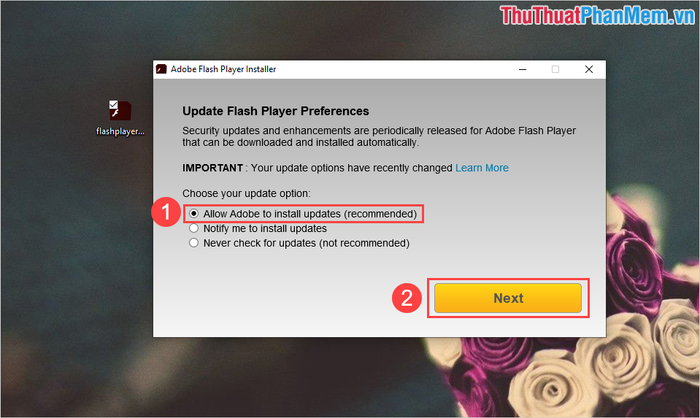700x418 pixels.
Task: Click the red number 2 annotation circle
Action: pyautogui.click(x=407, y=298)
